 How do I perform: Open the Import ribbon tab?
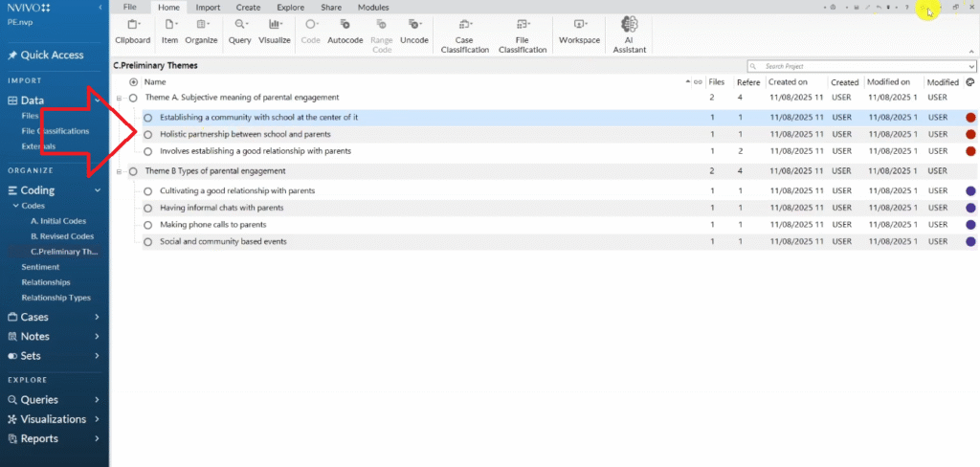208,7
